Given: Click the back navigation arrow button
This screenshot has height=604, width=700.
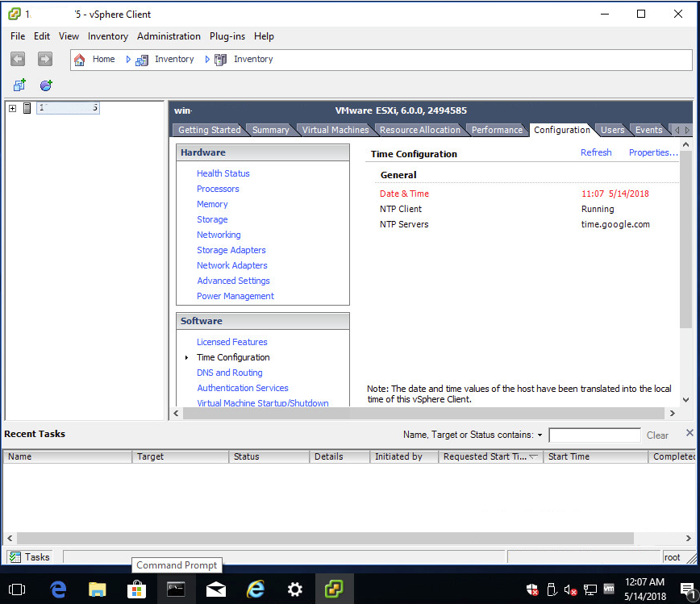Looking at the screenshot, I should point(18,59).
